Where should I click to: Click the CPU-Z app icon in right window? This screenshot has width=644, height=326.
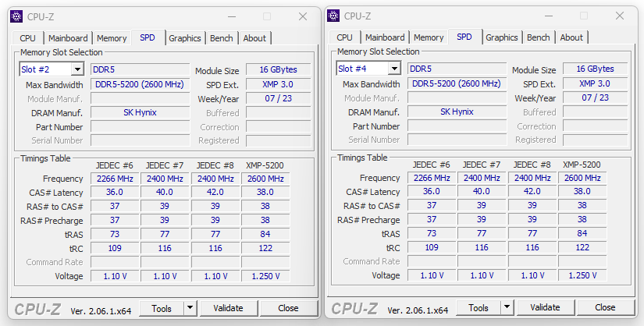click(x=333, y=16)
